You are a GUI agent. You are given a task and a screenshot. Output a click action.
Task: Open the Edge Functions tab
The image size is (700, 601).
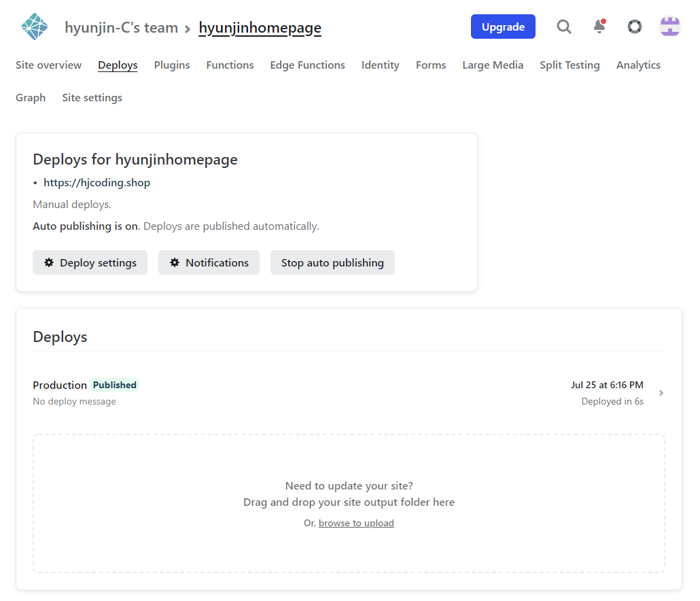[x=308, y=65]
